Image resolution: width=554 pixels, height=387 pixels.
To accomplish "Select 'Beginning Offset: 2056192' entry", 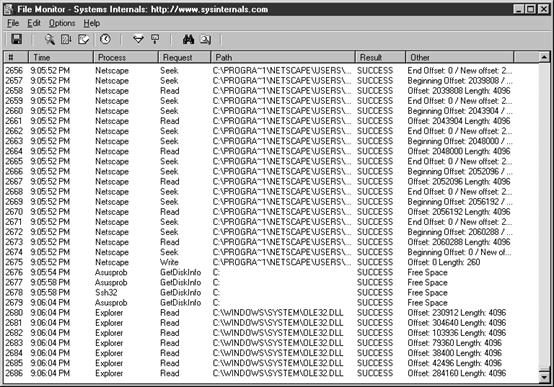I will coord(460,202).
